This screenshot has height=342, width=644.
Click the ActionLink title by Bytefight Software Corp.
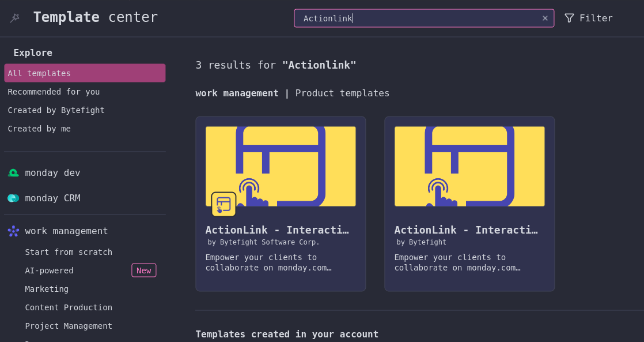[277, 230]
